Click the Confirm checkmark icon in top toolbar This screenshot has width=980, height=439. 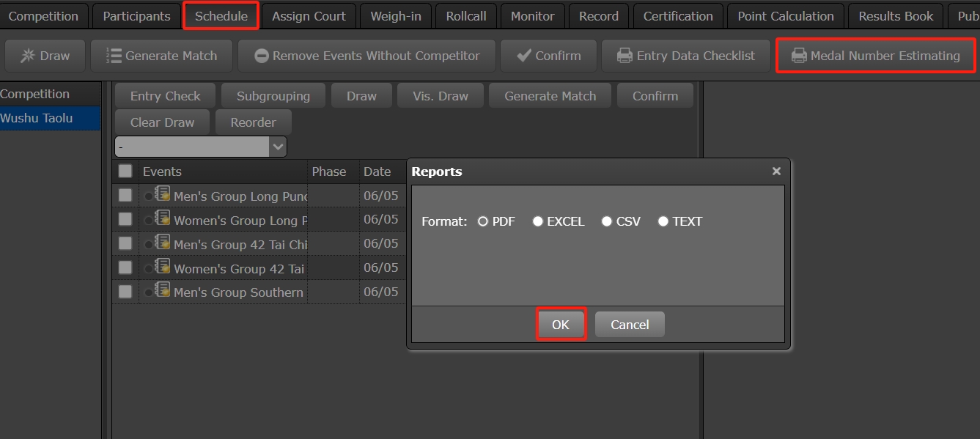523,56
